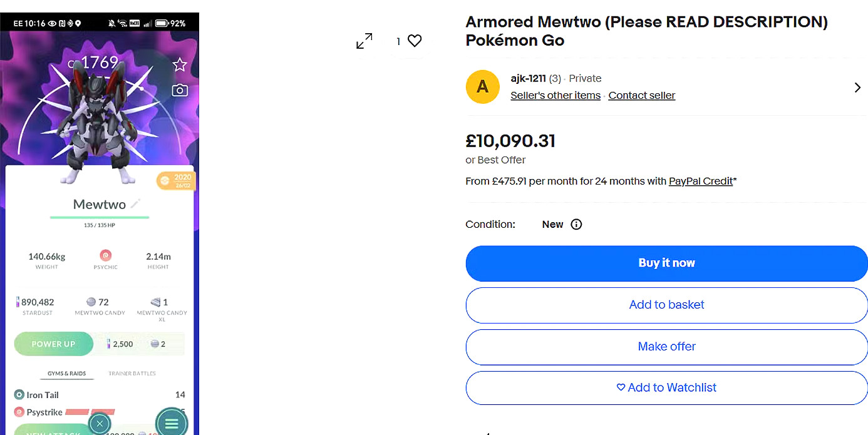Image resolution: width=868 pixels, height=435 pixels.
Task: Click the Buy it now button
Action: (x=666, y=263)
